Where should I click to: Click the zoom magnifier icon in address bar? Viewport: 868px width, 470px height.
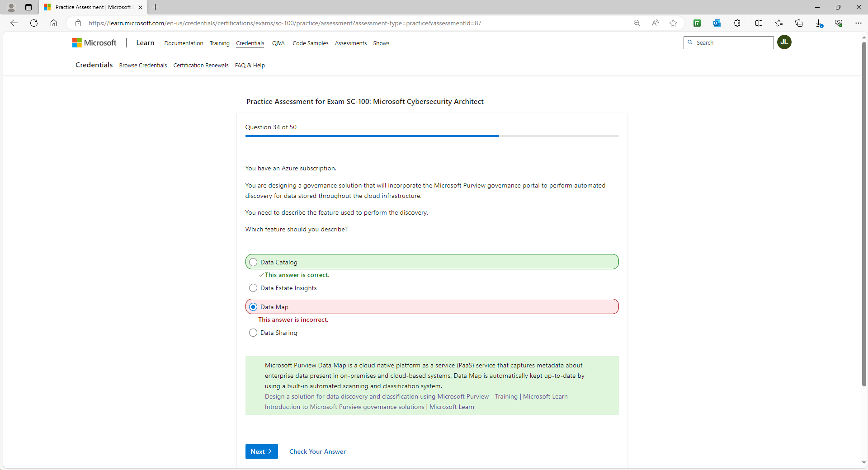pyautogui.click(x=637, y=23)
